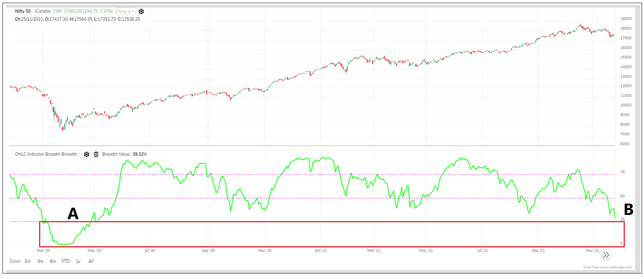Set zoom range to YTD
The image size is (644, 279).
[65, 261]
